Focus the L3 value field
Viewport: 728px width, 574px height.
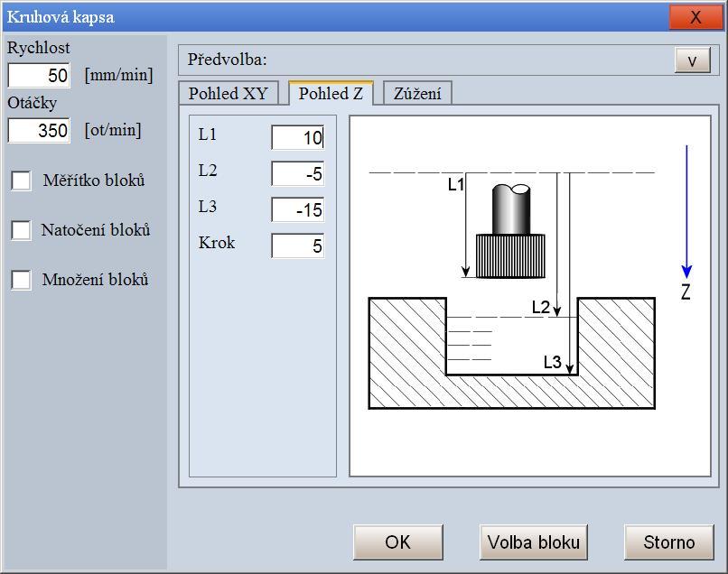pyautogui.click(x=297, y=209)
